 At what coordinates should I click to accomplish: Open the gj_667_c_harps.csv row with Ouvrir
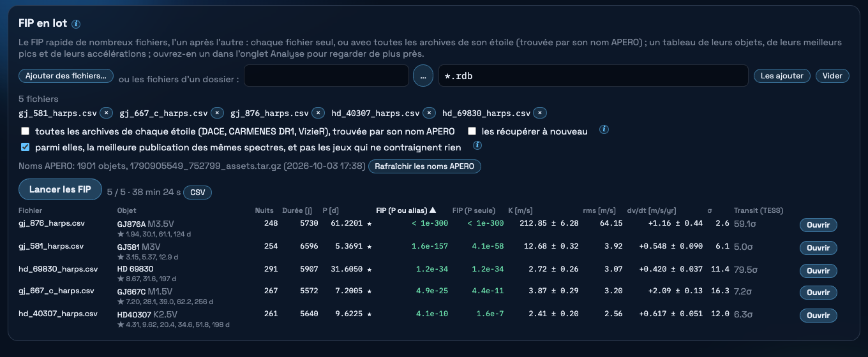[x=818, y=293]
